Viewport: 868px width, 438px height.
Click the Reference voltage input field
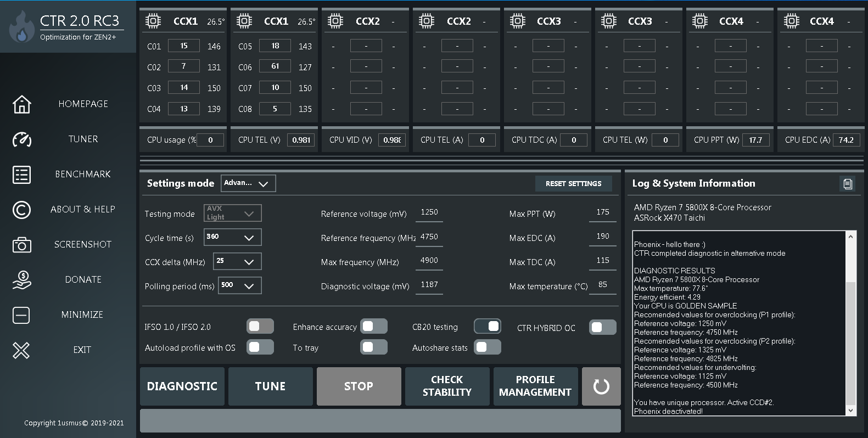429,213
